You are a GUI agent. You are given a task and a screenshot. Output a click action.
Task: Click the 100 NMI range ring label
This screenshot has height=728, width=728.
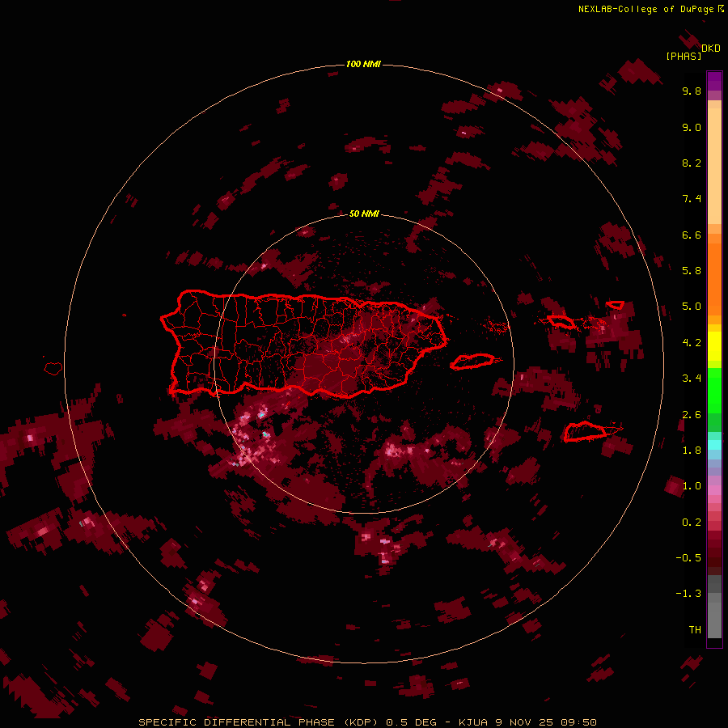363,64
